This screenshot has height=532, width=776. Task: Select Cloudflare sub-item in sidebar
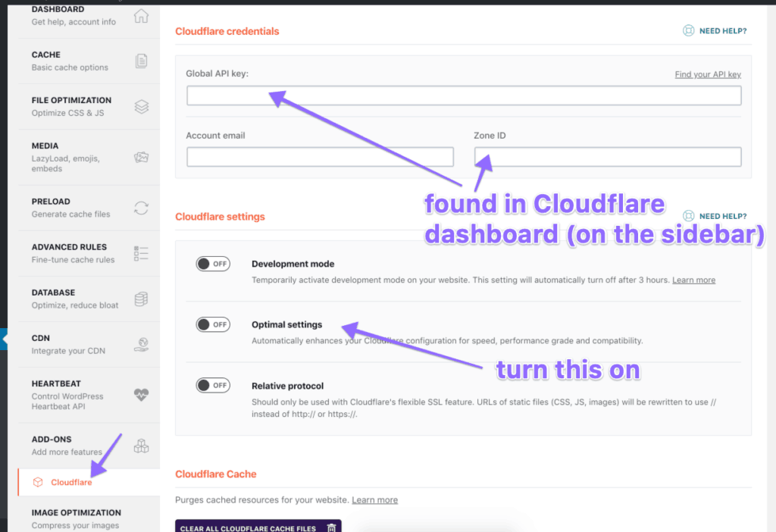point(89,482)
